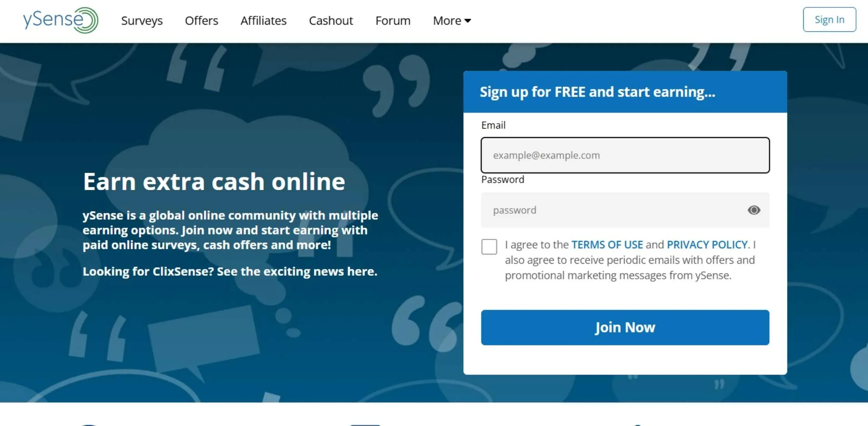Click the Password field label

coord(503,179)
